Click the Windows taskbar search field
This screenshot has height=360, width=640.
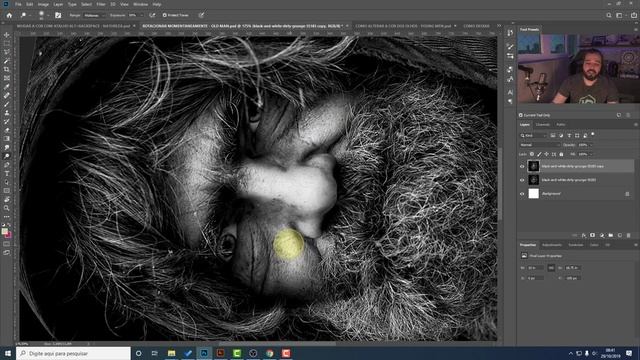[x=73, y=353]
